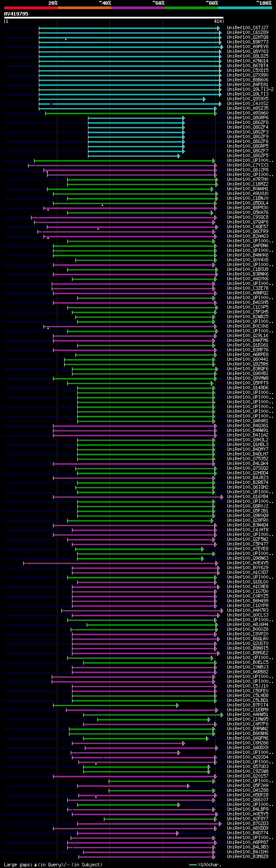The image size is (276, 868).
Task: Select the UniRef100_Q5DGL4 label
Action: pyautogui.click(x=248, y=203)
